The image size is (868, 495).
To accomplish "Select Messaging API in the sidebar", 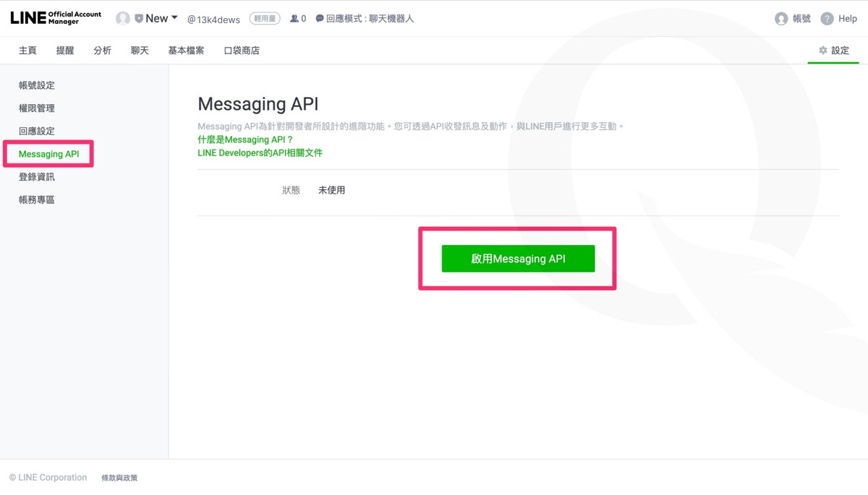I will (x=49, y=154).
